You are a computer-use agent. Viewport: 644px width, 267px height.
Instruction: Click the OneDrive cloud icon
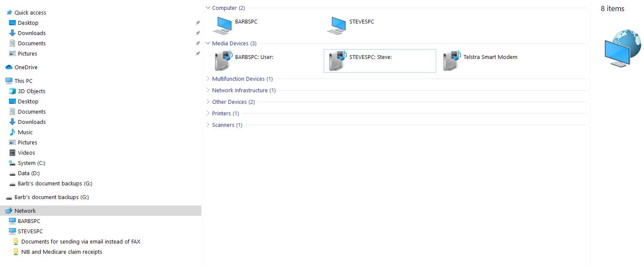[9, 67]
